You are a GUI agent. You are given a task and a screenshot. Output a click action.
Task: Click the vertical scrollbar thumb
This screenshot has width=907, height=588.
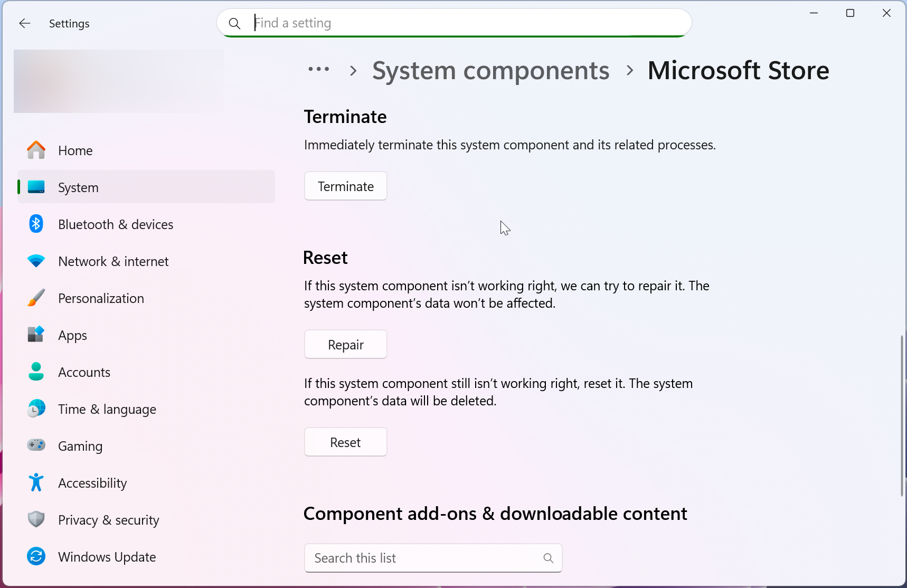coord(902,415)
